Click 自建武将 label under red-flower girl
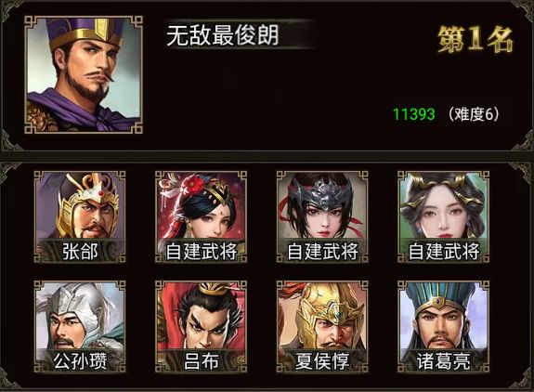 pos(201,251)
